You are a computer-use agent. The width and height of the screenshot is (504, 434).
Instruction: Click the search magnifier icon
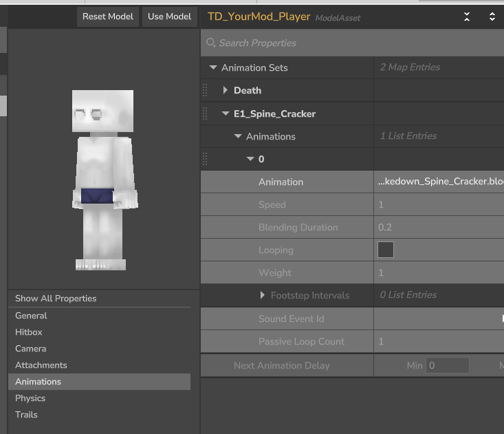pos(210,43)
